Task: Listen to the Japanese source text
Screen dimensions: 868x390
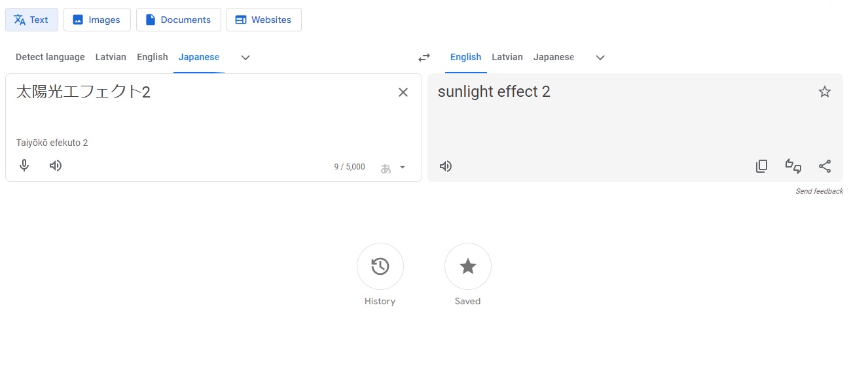Action: (x=56, y=166)
